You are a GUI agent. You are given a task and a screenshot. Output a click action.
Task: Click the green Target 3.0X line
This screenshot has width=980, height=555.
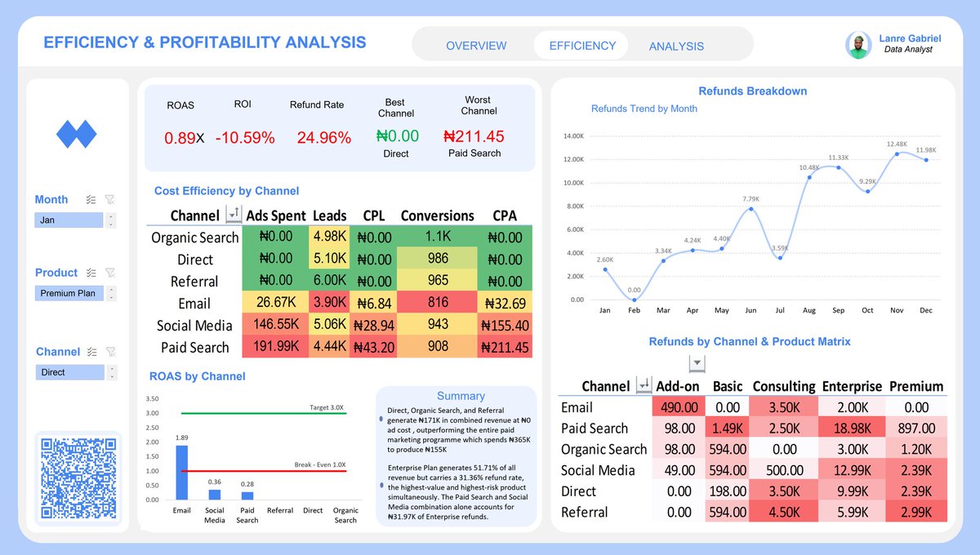263,413
